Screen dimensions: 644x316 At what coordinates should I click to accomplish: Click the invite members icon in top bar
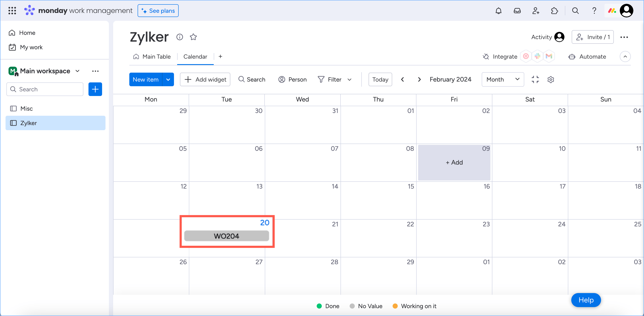pos(536,11)
